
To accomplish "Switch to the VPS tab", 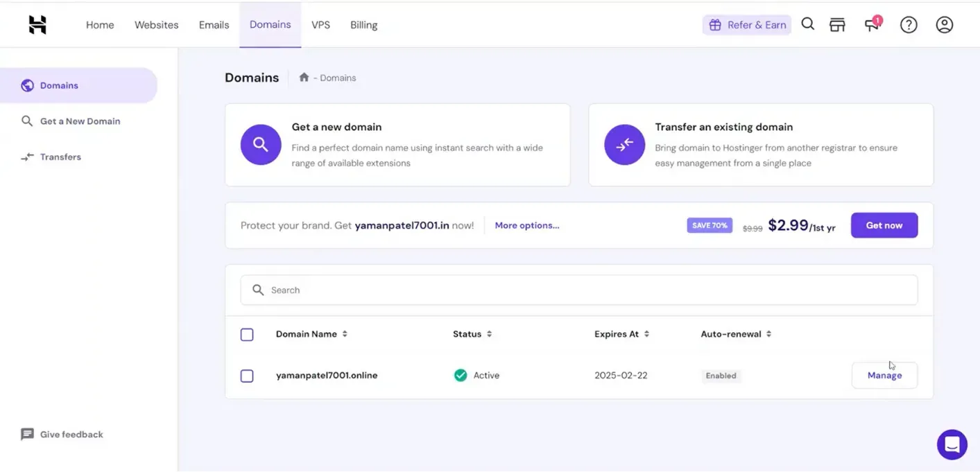I will (320, 25).
